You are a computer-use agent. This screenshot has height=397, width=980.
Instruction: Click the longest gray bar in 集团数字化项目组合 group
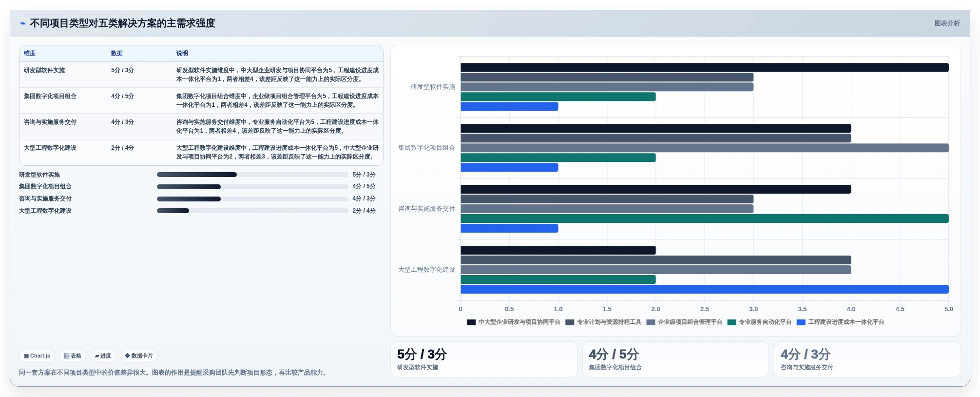pyautogui.click(x=705, y=148)
